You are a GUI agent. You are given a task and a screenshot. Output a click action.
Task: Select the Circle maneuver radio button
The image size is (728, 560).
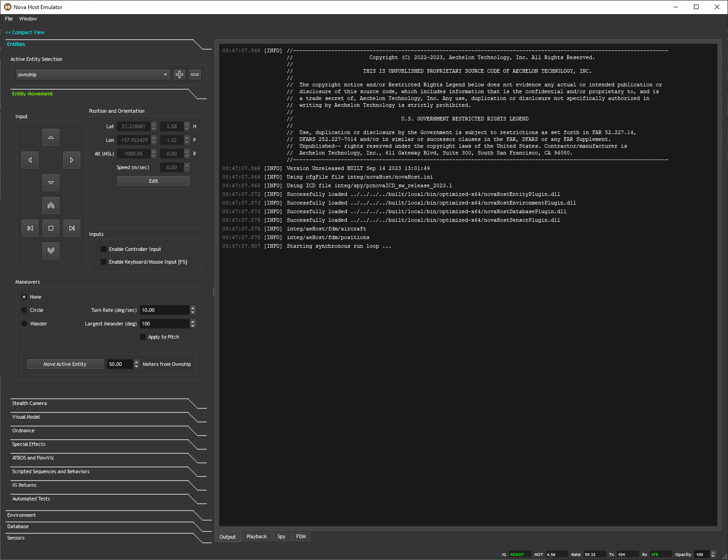coord(24,310)
